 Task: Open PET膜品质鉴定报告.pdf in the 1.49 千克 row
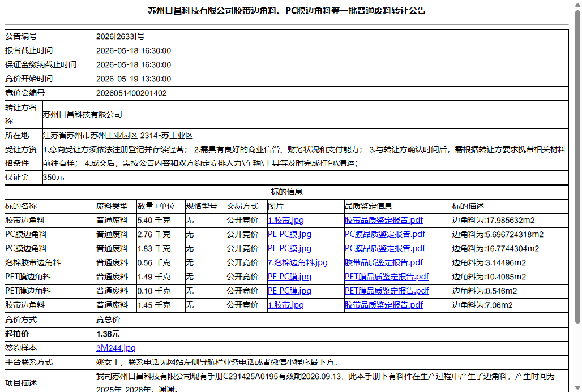[x=386, y=277]
